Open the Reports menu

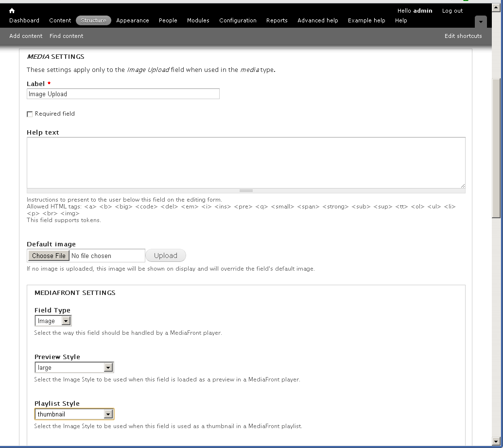277,20
